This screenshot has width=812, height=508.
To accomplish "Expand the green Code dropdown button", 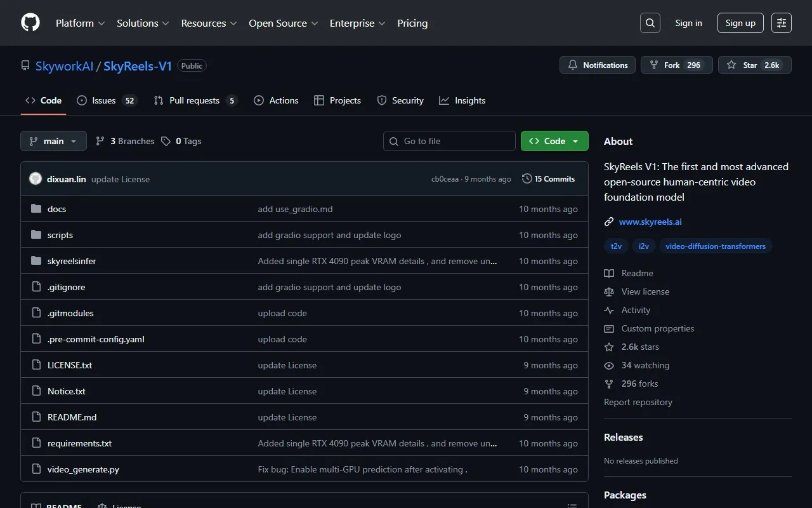I will click(x=554, y=141).
